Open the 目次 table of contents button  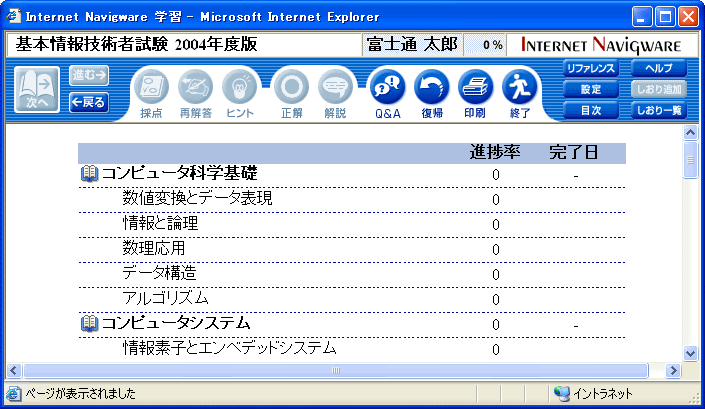[591, 110]
